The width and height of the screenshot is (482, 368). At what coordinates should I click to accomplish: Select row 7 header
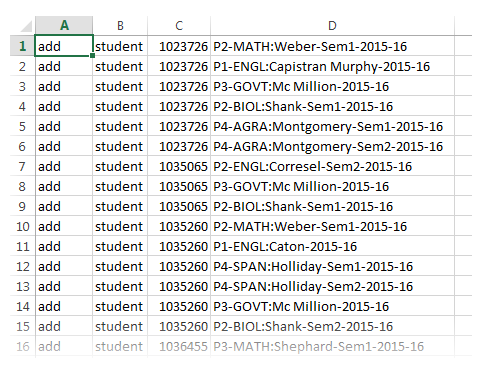point(22,166)
